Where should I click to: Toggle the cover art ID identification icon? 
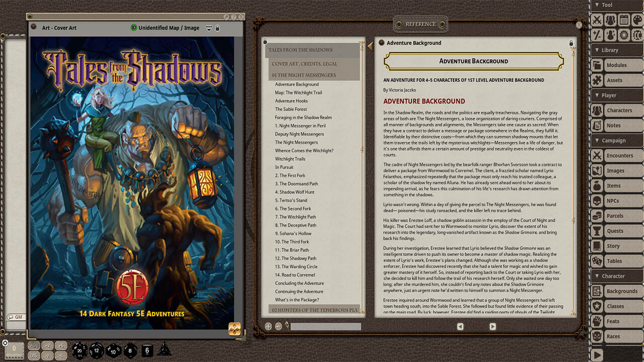coord(134,28)
